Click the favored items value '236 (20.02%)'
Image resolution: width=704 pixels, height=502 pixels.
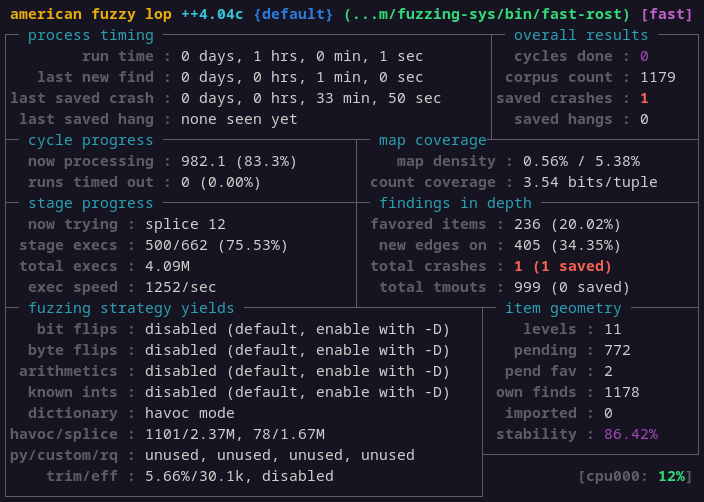tap(568, 225)
